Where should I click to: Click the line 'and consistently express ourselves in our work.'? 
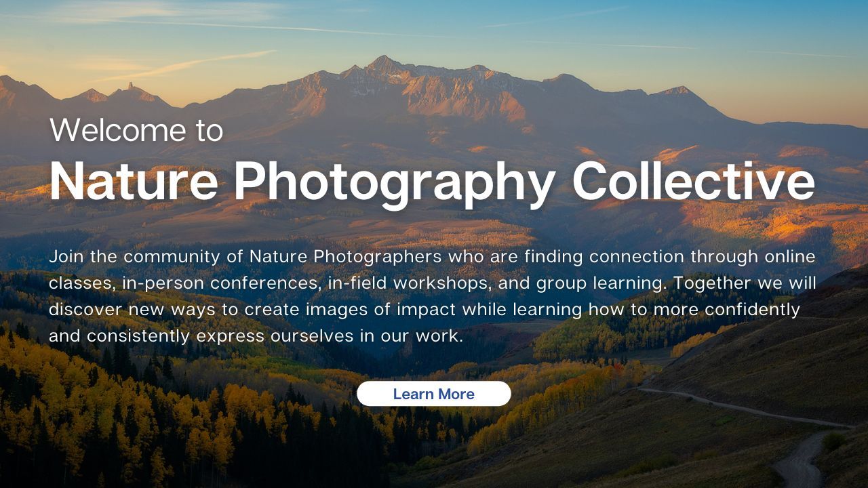[256, 336]
